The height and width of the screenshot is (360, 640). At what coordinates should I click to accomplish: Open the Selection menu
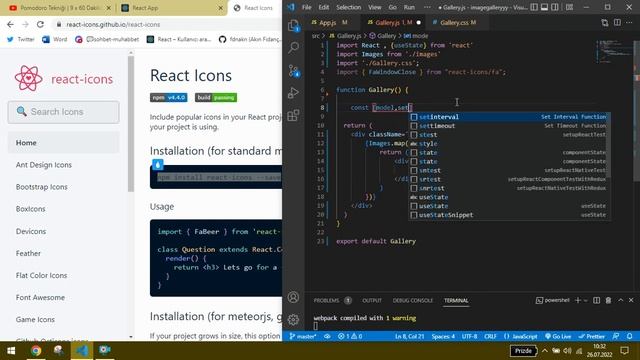coord(349,7)
